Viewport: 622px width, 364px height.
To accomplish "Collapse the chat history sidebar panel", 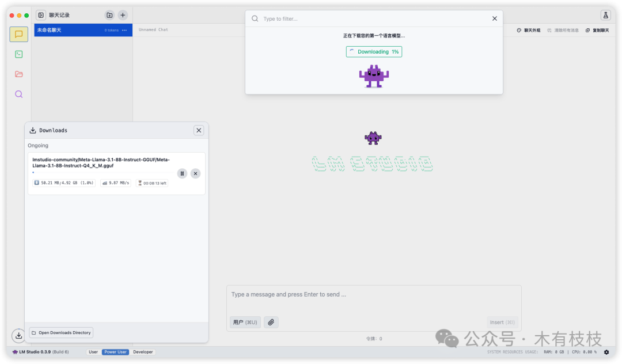I will click(41, 15).
